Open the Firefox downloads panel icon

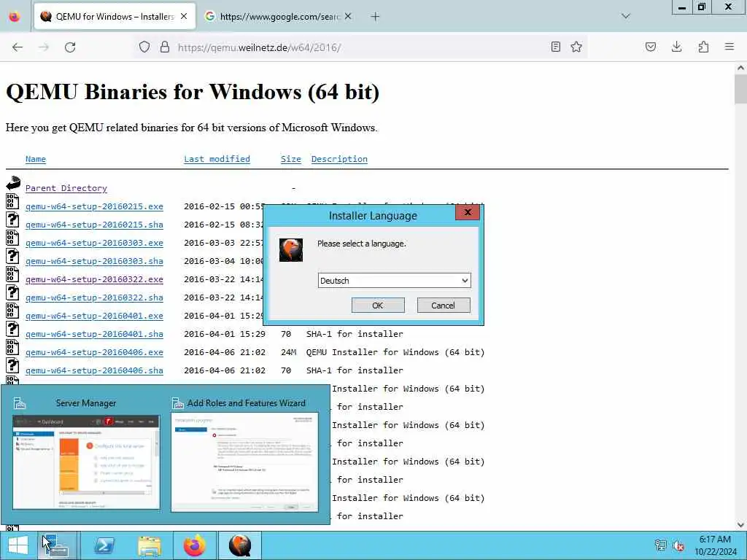click(x=676, y=47)
